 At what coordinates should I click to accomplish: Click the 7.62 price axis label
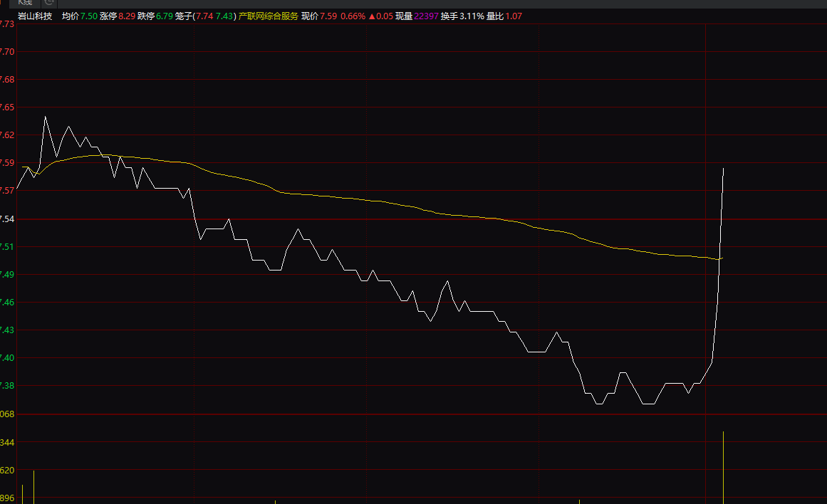pyautogui.click(x=7, y=135)
